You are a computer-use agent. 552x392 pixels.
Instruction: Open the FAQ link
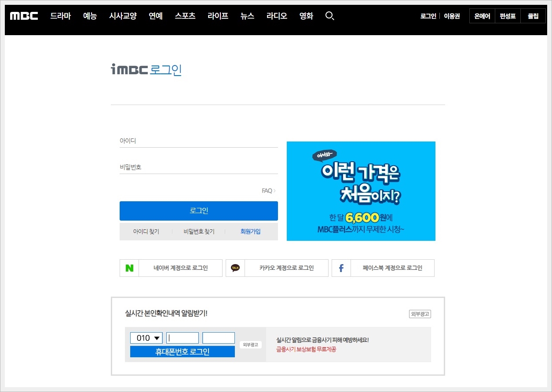tap(269, 191)
